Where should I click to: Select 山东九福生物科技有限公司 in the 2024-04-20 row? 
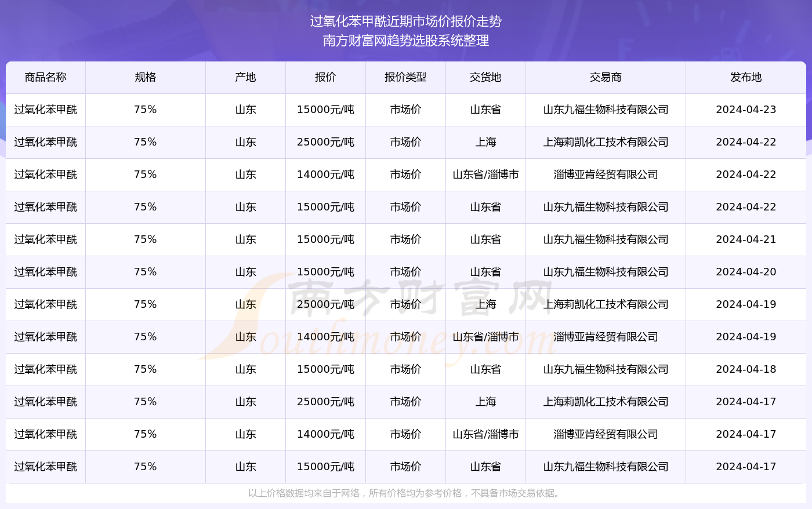tap(606, 272)
